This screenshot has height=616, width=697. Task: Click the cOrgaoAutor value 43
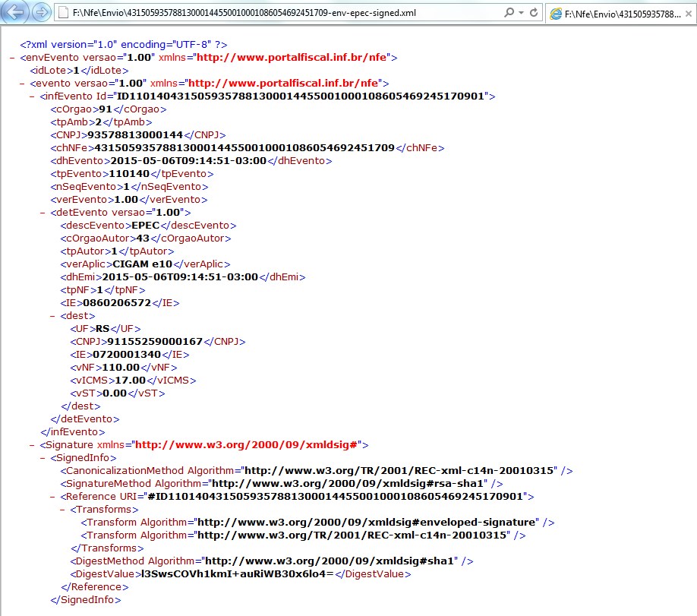tap(143, 238)
